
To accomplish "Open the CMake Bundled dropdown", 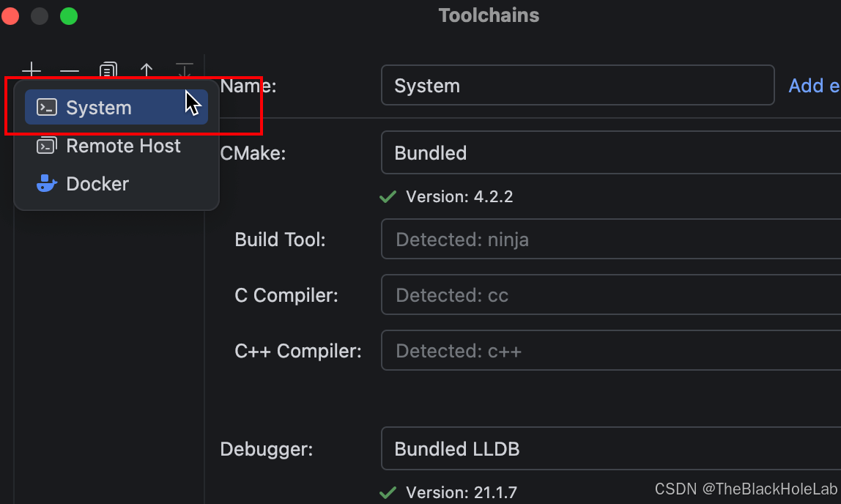I will click(611, 153).
